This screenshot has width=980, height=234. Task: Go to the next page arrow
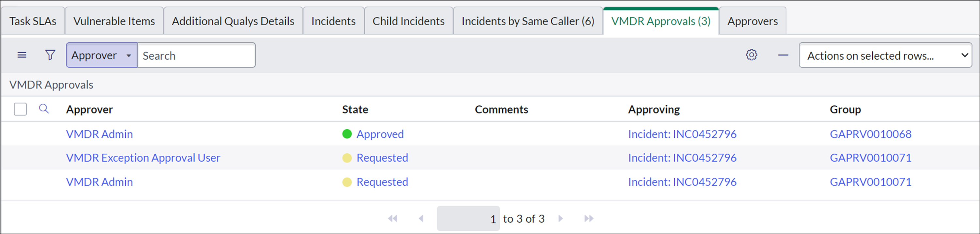(x=560, y=218)
